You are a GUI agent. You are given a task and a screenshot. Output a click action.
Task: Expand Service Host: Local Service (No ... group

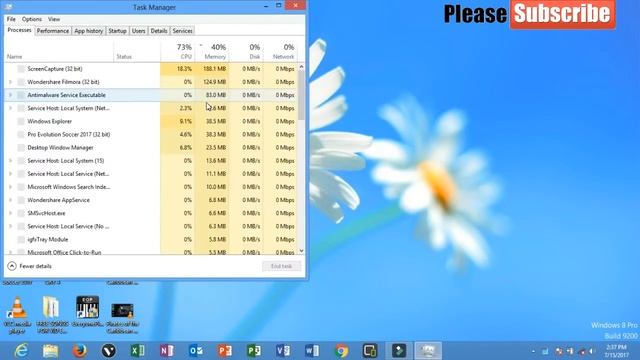[11, 226]
